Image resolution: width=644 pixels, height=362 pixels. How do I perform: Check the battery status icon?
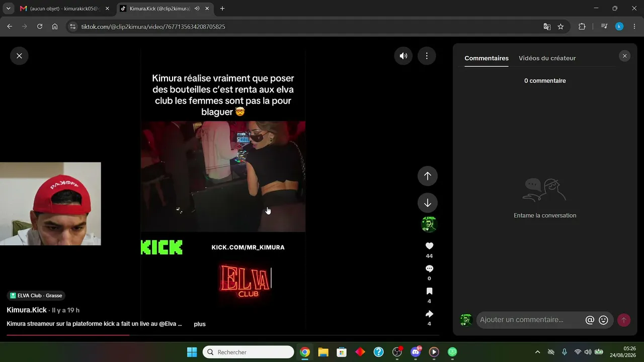pos(599,352)
